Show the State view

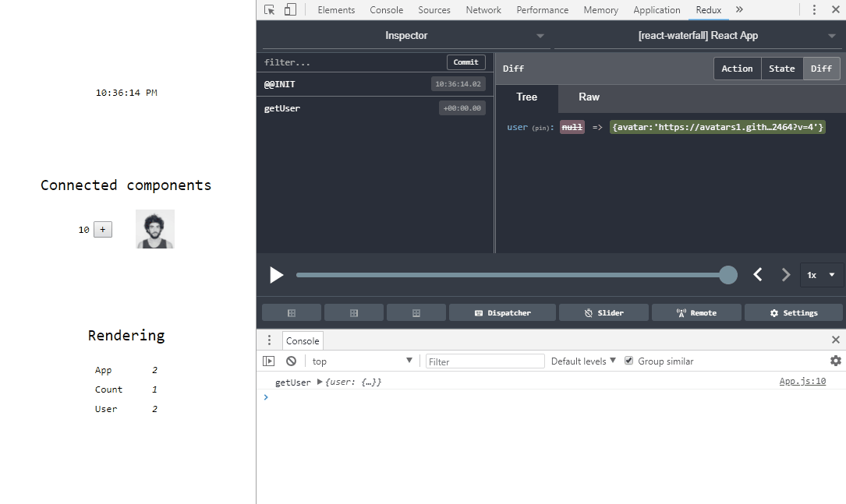[782, 69]
